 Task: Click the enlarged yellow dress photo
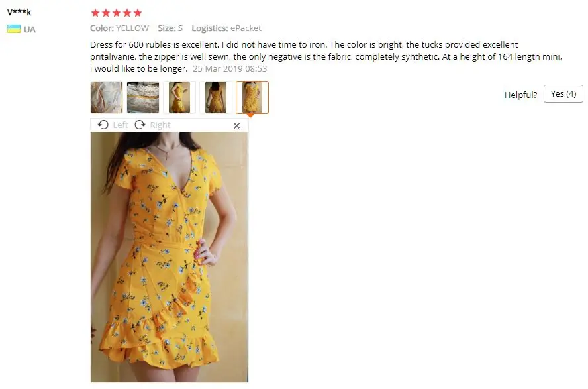click(169, 257)
